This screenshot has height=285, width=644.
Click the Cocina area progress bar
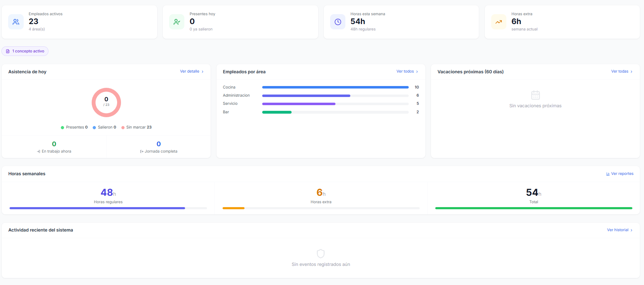tap(335, 87)
